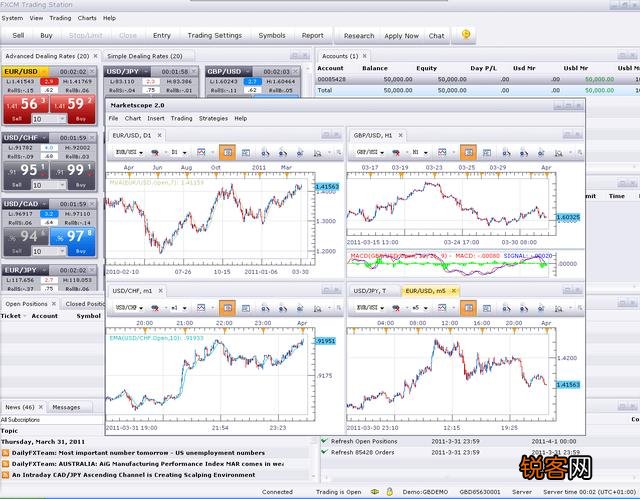Click the compare-symbol icon in EUR/USD, D1 chart toolbar

[x=155, y=153]
